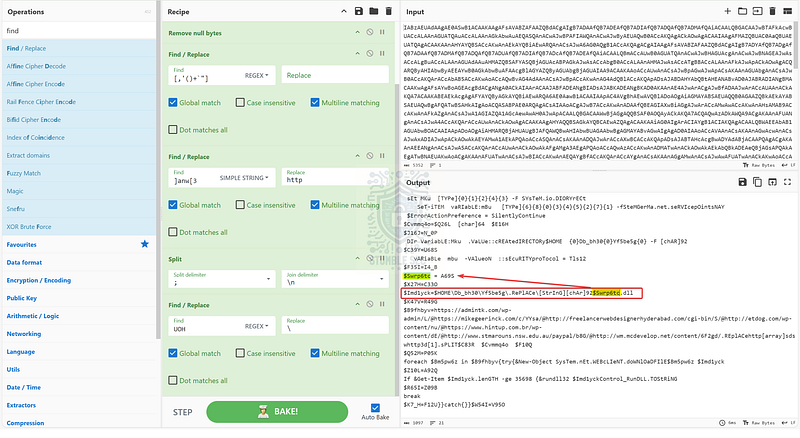Collapse the UOH Find / Replace operation

click(357, 304)
